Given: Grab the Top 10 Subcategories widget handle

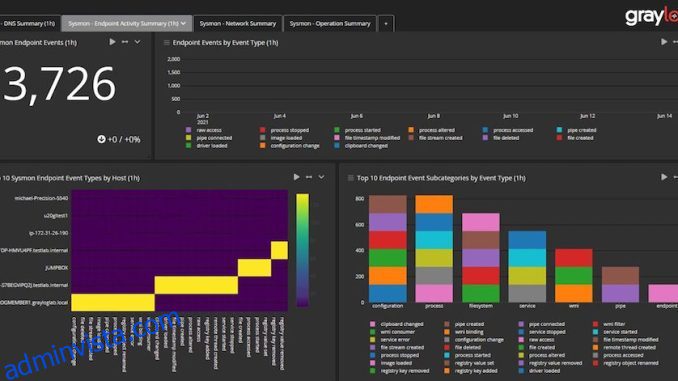Looking at the screenshot, I should (x=351, y=178).
